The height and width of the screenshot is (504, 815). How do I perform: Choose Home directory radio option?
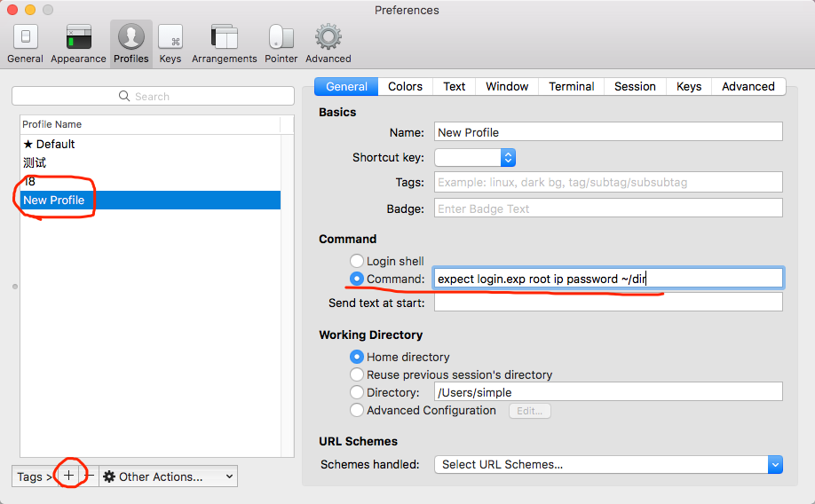(357, 357)
